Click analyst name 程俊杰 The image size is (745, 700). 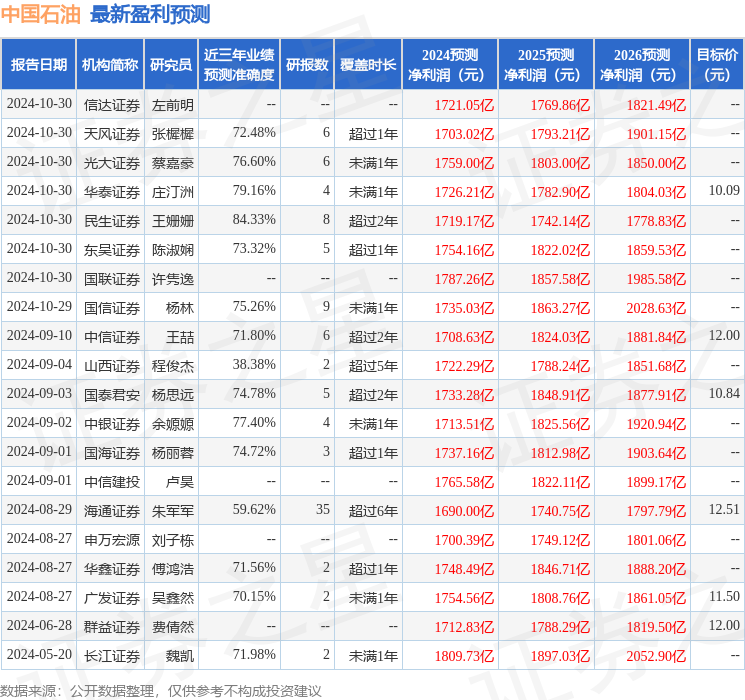coord(172,366)
